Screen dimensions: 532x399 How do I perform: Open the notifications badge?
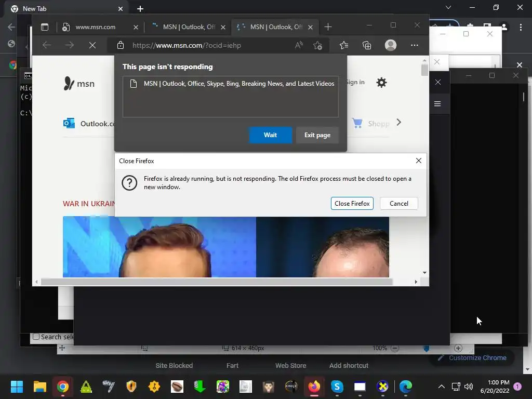click(517, 387)
